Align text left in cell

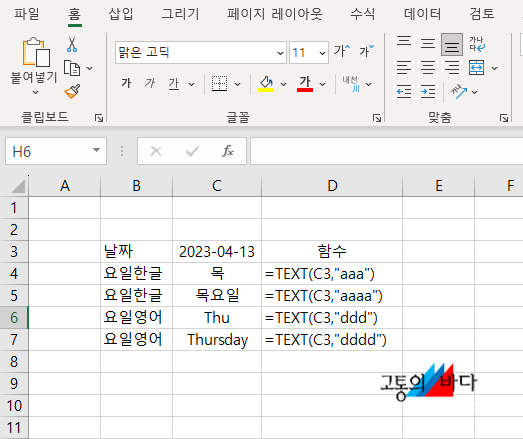tap(404, 68)
